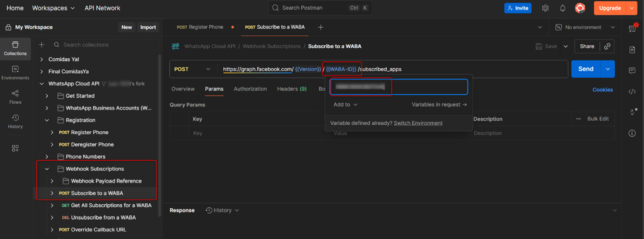Collapse the Webhook Subscriptions folder
Image resolution: width=644 pixels, height=239 pixels.
pyautogui.click(x=47, y=169)
